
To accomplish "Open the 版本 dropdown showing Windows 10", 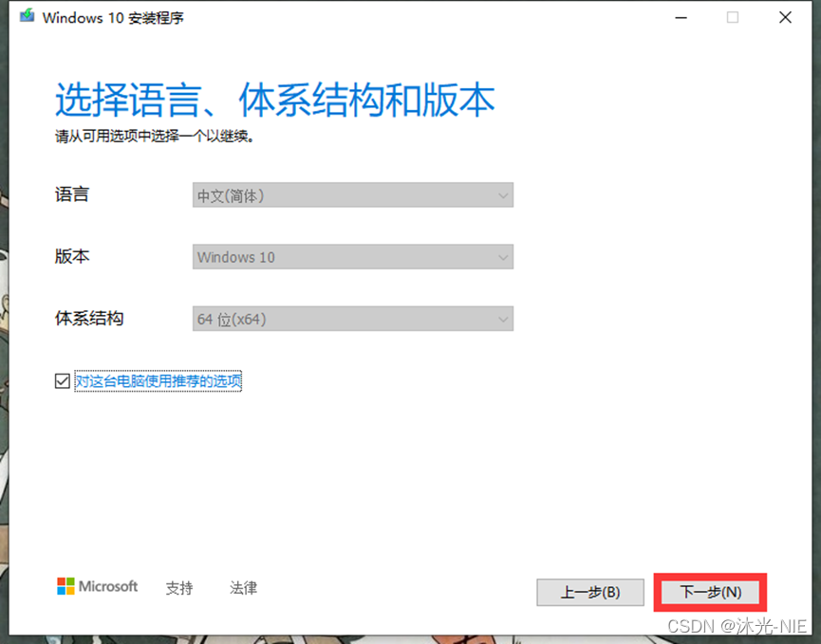I will (x=353, y=257).
